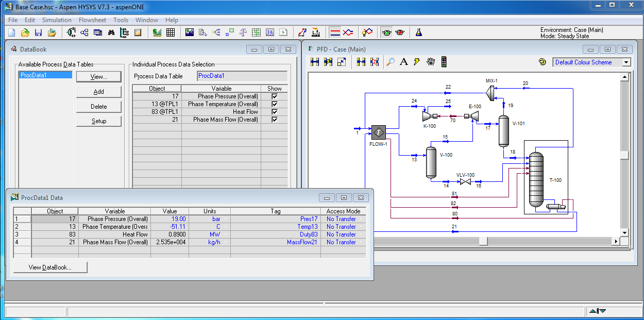Screen dimensions: 644x320
Task: Toggle Show for Phase Mass Flow (Overall)
Action: point(275,119)
